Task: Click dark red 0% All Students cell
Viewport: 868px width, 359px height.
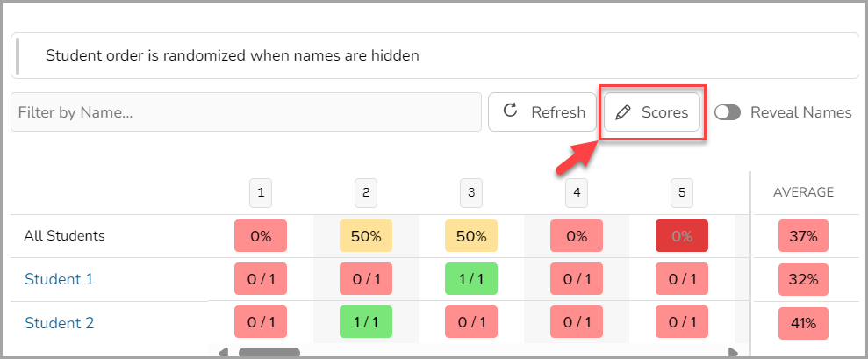Action: [682, 235]
